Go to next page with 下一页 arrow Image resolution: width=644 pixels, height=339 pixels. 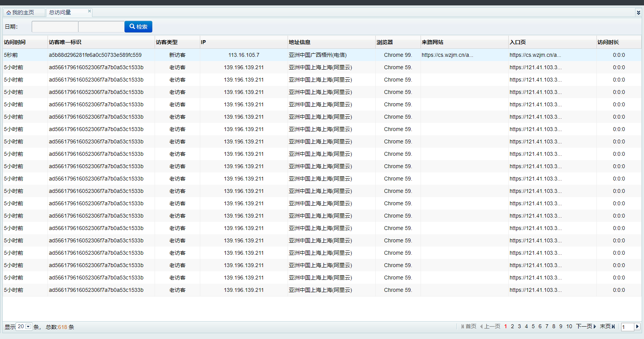click(595, 327)
